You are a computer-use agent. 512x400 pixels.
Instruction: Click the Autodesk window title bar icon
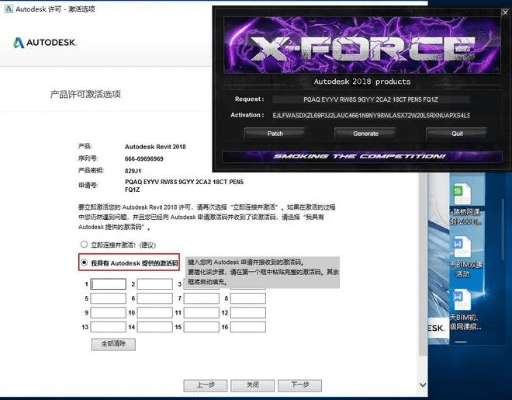(x=9, y=9)
